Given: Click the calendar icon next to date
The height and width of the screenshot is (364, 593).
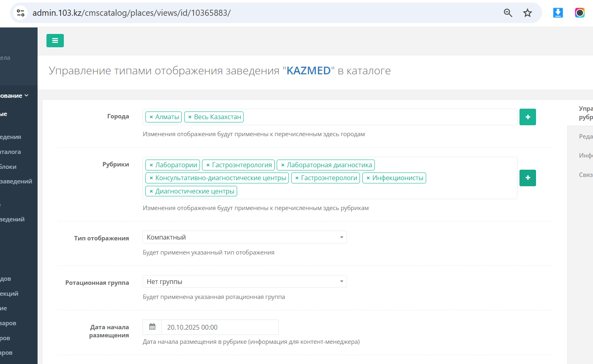Looking at the screenshot, I should pyautogui.click(x=152, y=327).
